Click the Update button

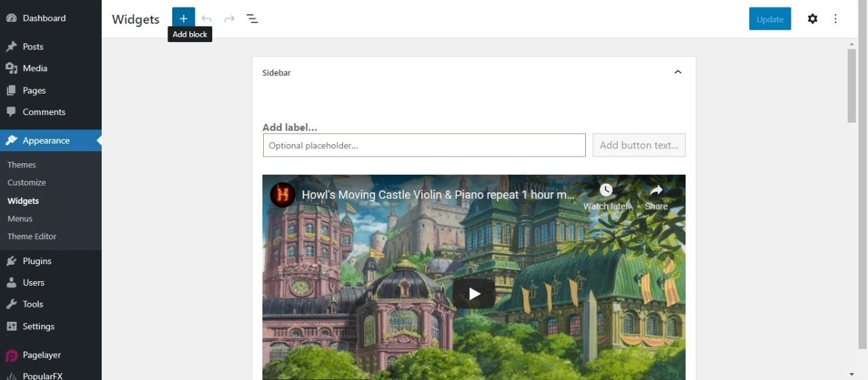(770, 19)
